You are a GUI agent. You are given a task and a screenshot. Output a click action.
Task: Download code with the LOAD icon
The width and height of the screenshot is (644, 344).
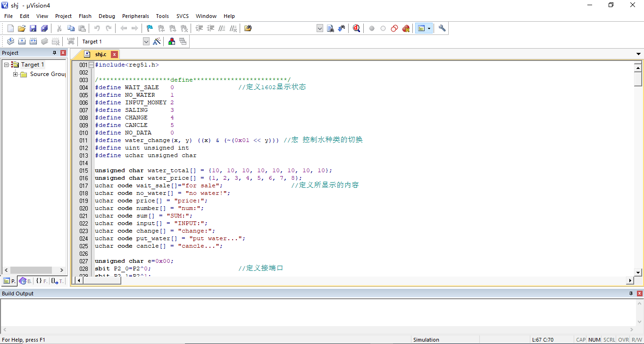click(x=71, y=42)
